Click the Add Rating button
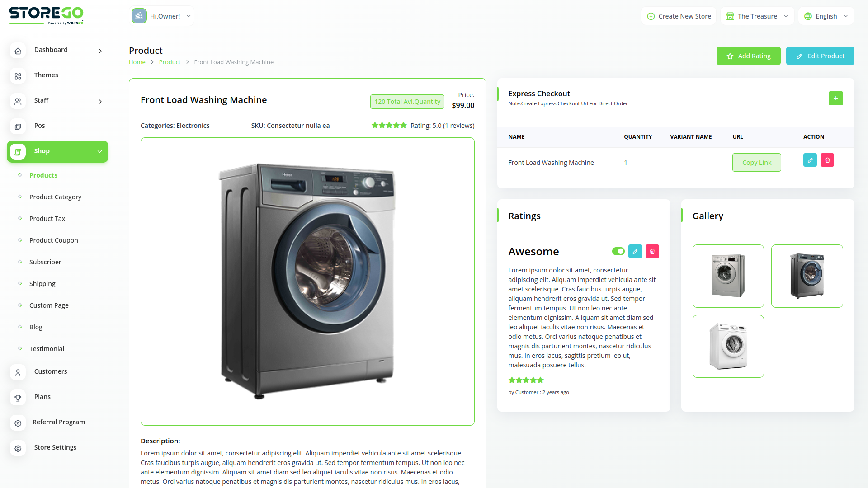 748,56
